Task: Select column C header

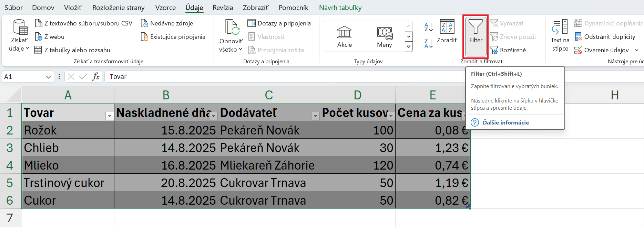Action: (x=269, y=95)
